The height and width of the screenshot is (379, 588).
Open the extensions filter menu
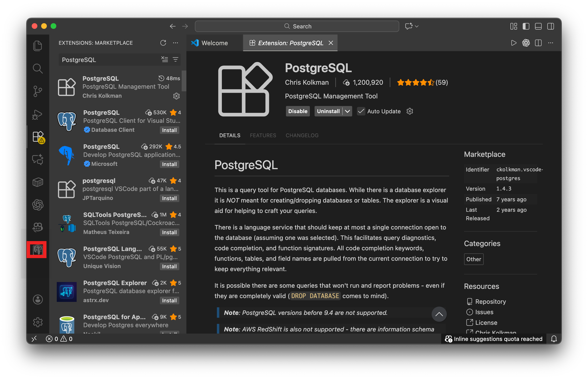point(176,59)
